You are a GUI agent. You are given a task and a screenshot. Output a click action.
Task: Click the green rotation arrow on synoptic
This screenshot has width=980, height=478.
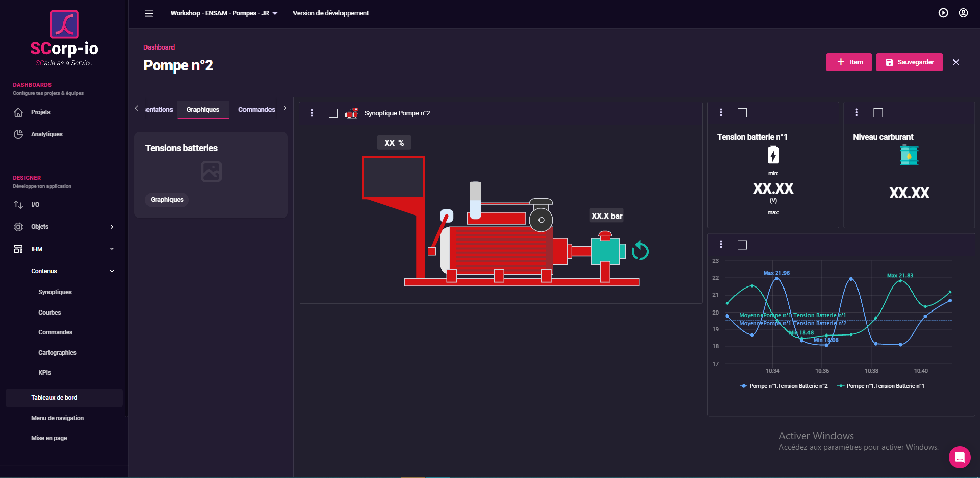(640, 251)
